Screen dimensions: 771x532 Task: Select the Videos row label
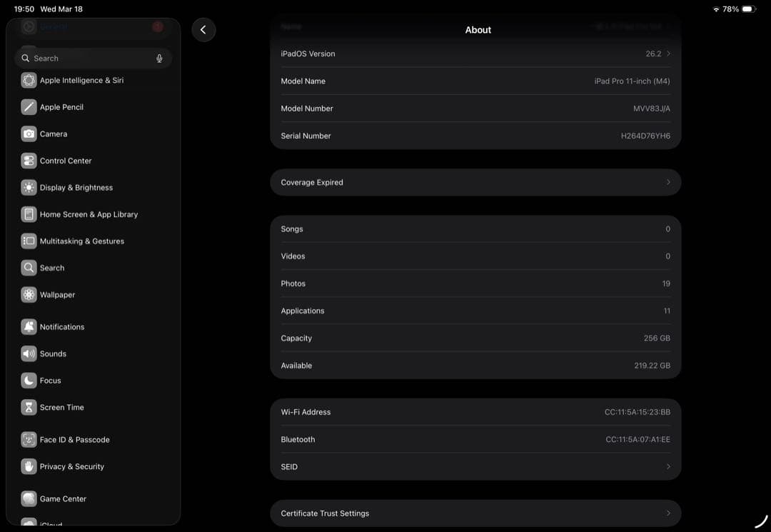(293, 256)
